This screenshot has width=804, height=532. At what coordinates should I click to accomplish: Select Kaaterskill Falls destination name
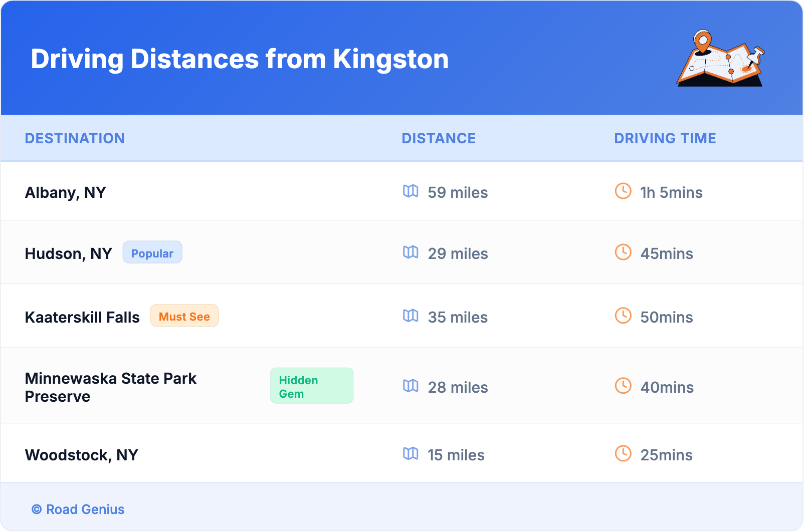[82, 318]
